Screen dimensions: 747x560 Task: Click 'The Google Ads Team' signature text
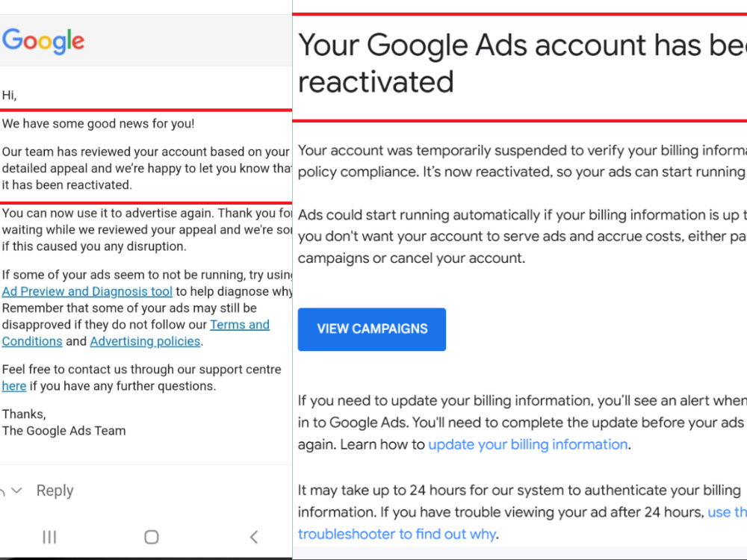pos(63,431)
